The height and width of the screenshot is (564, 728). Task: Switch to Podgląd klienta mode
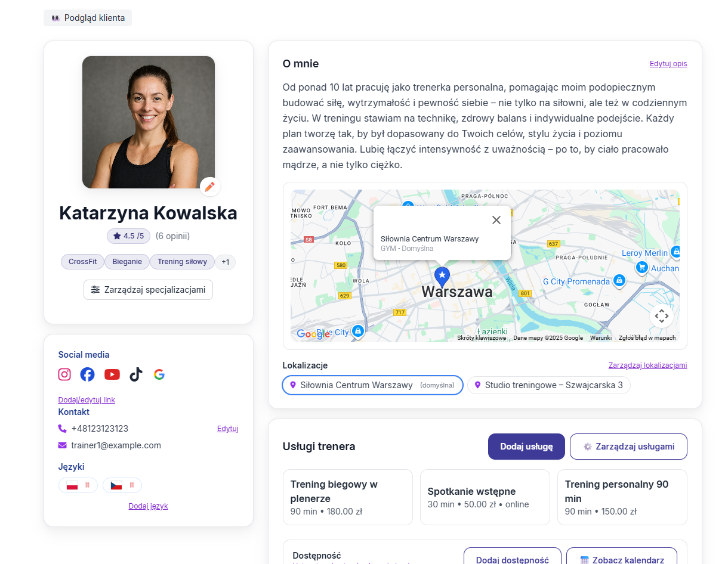pyautogui.click(x=87, y=18)
